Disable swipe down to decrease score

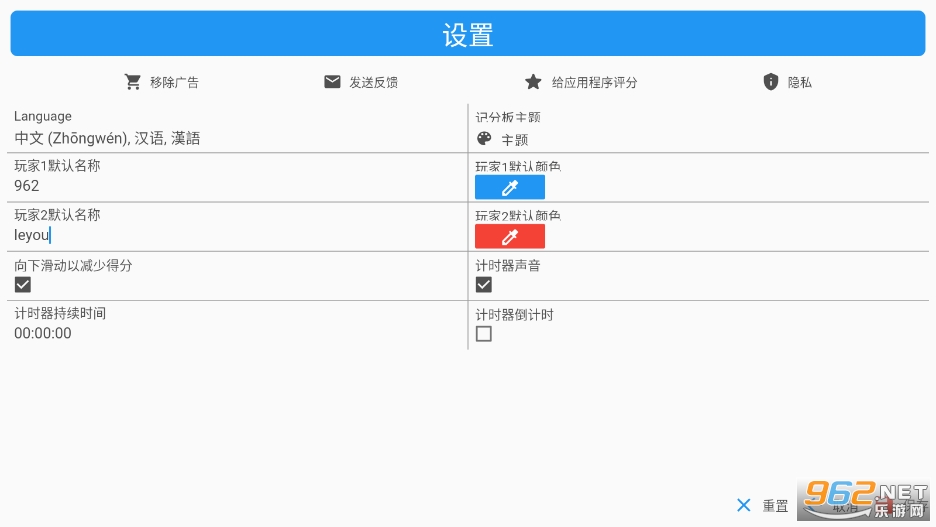click(x=23, y=285)
